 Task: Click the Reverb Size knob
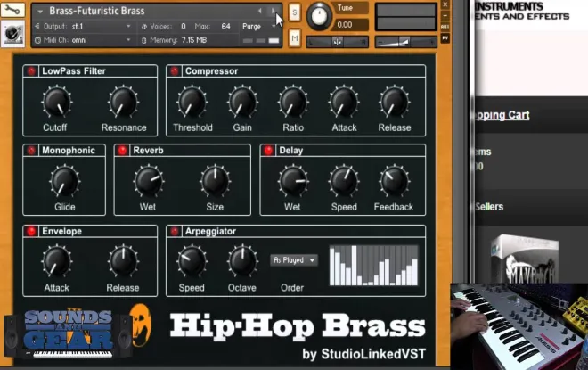pos(215,181)
